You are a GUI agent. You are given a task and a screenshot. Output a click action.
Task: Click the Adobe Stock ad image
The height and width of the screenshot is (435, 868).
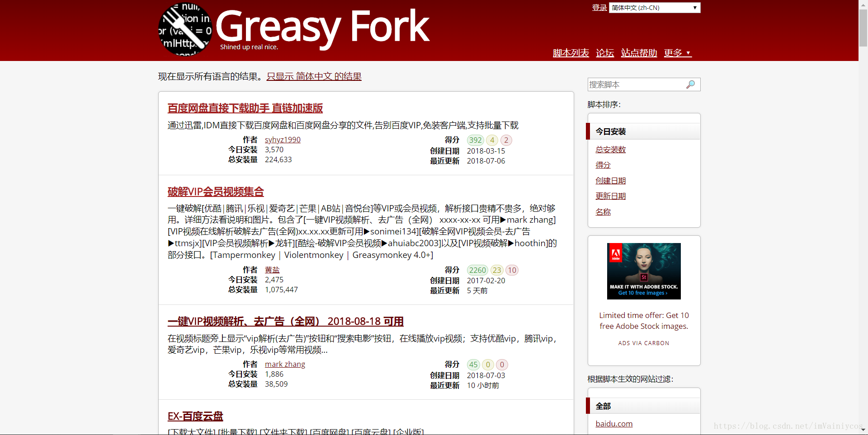click(x=644, y=271)
